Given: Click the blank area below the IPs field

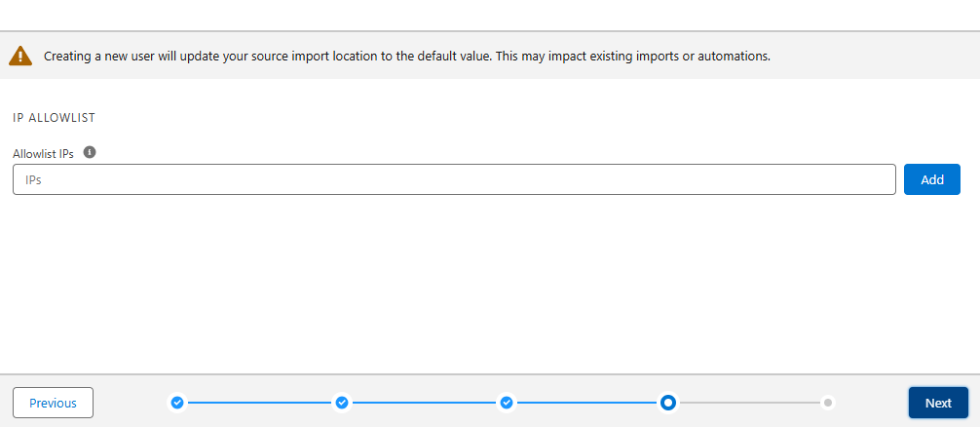Looking at the screenshot, I should coord(454,283).
